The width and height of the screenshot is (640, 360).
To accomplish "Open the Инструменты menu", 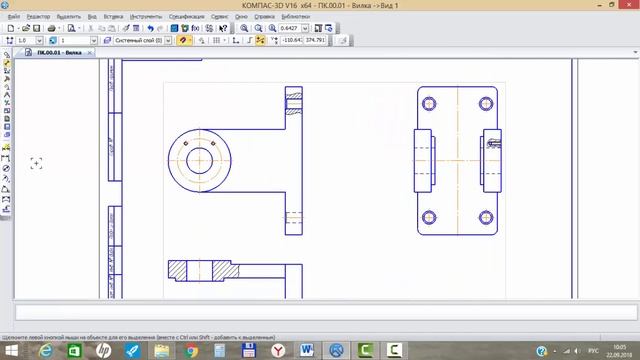I will (x=146, y=17).
